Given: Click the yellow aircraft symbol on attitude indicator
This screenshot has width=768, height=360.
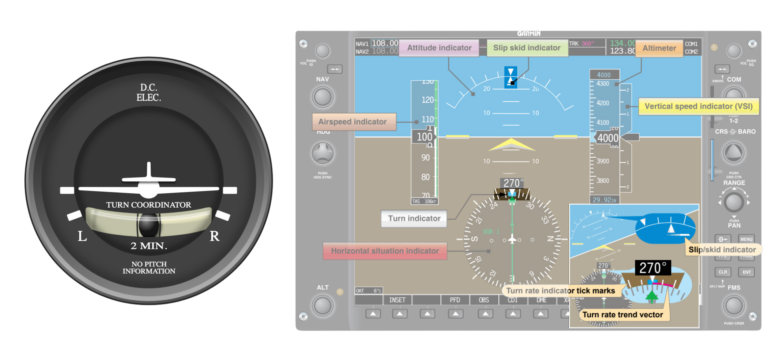Looking at the screenshot, I should click(x=512, y=145).
